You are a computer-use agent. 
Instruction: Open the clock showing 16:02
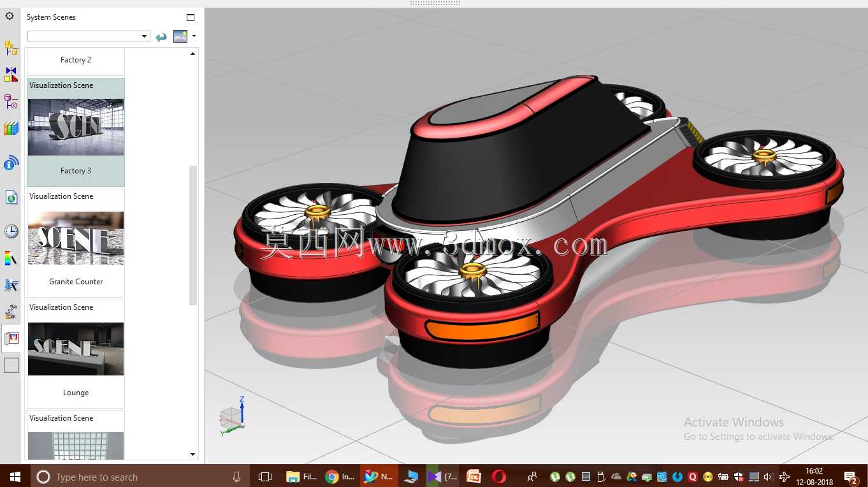click(x=814, y=477)
